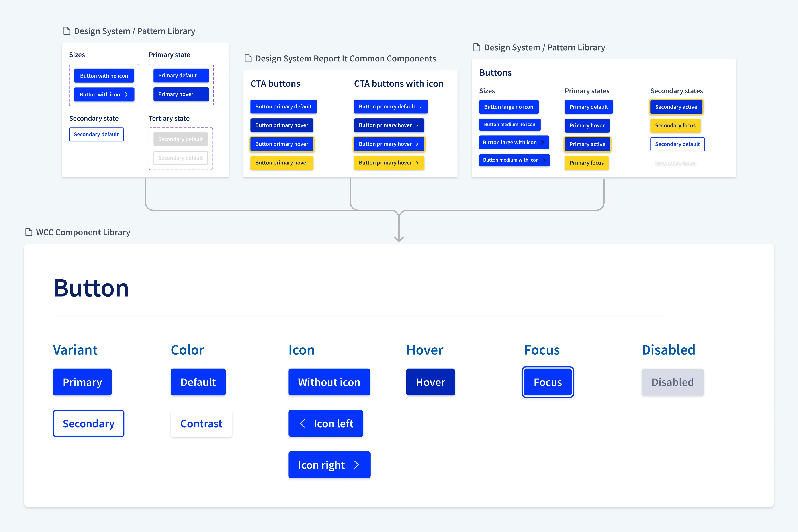
Task: Click the Contrast color button
Action: 201,423
